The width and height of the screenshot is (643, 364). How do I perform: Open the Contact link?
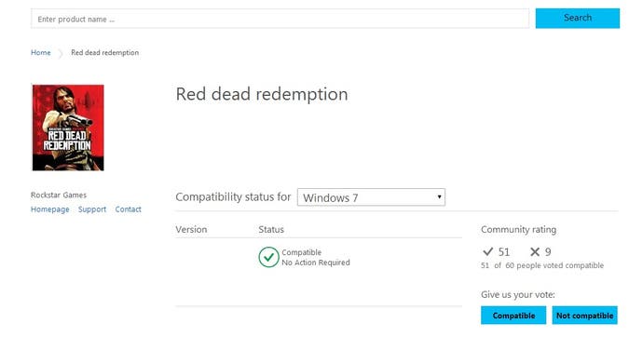[128, 209]
